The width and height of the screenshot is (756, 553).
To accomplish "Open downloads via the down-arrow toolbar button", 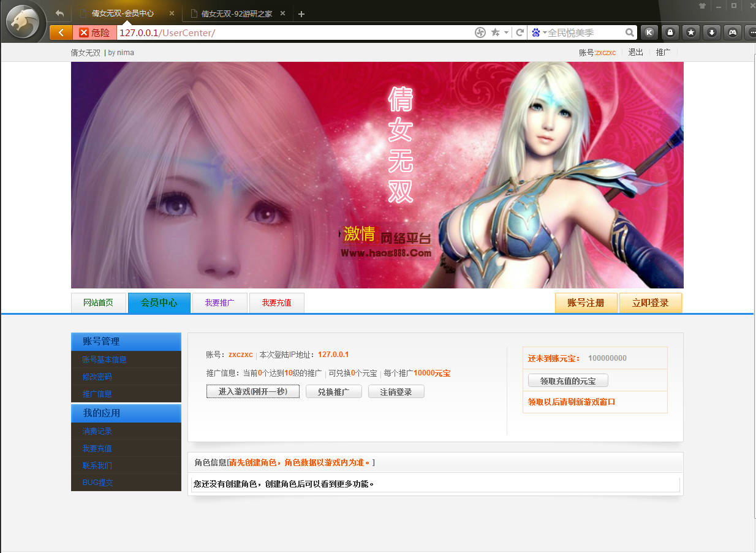I will point(711,32).
